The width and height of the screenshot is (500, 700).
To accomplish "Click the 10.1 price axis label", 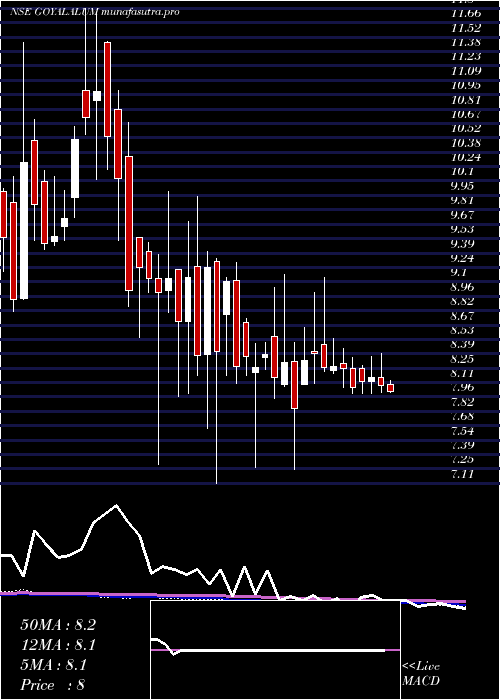I will click(462, 172).
